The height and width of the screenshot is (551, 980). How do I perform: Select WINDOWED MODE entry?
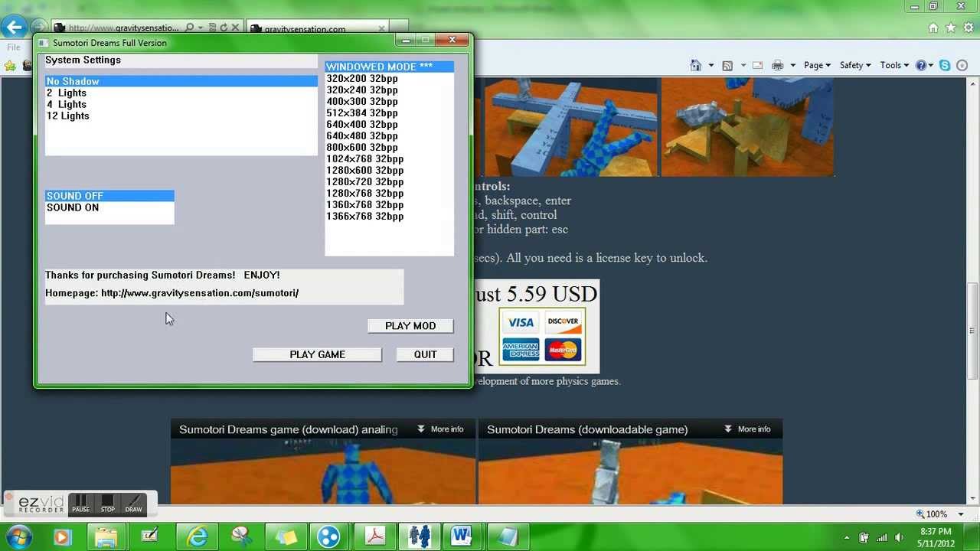[389, 67]
